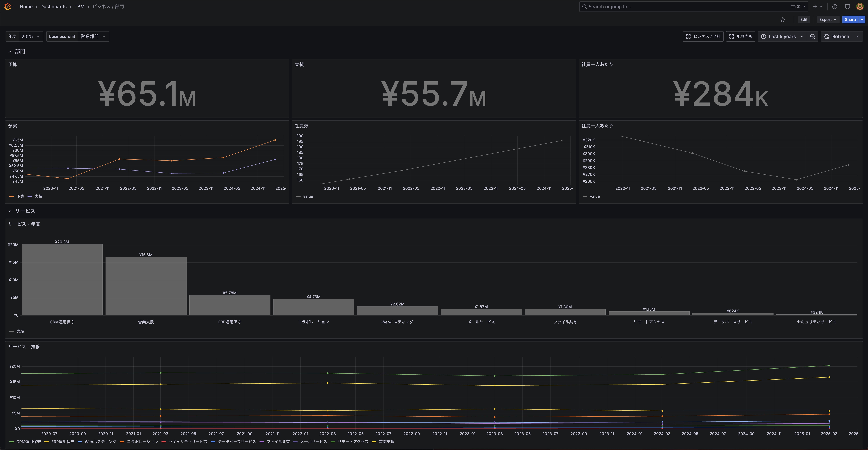Click the 実績 stat panel title
Screen dimensions: 868x450
tap(299, 64)
